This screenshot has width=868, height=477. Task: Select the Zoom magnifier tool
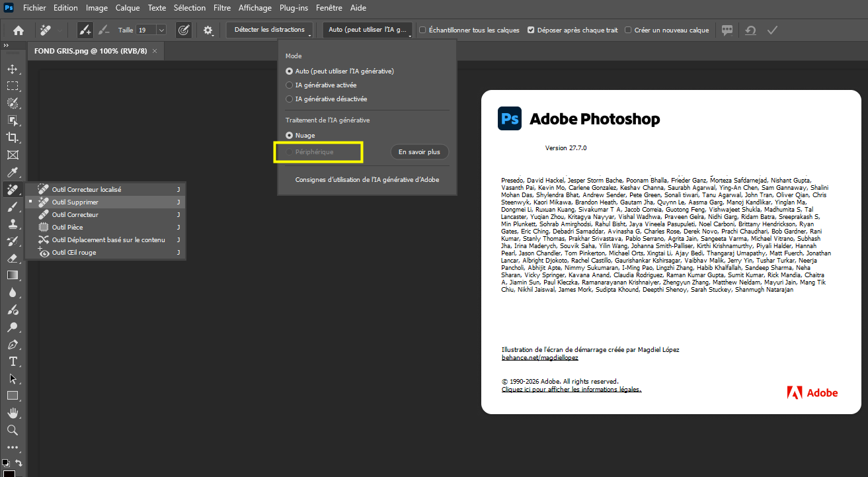click(x=12, y=430)
